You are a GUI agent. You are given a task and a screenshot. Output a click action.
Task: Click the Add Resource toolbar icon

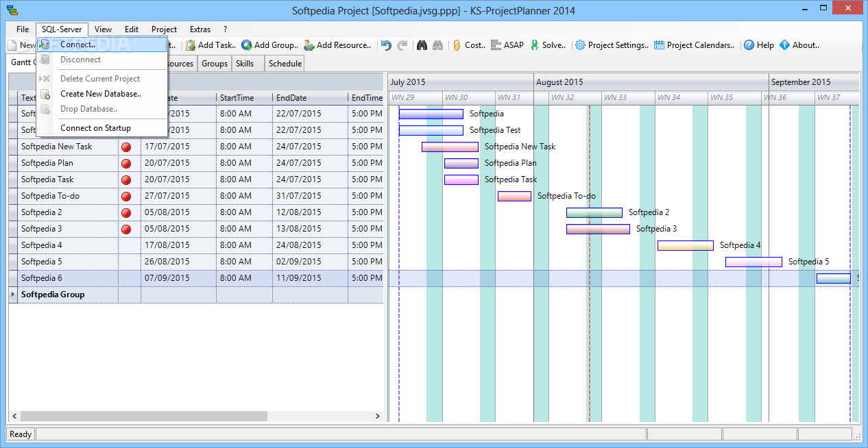(309, 45)
